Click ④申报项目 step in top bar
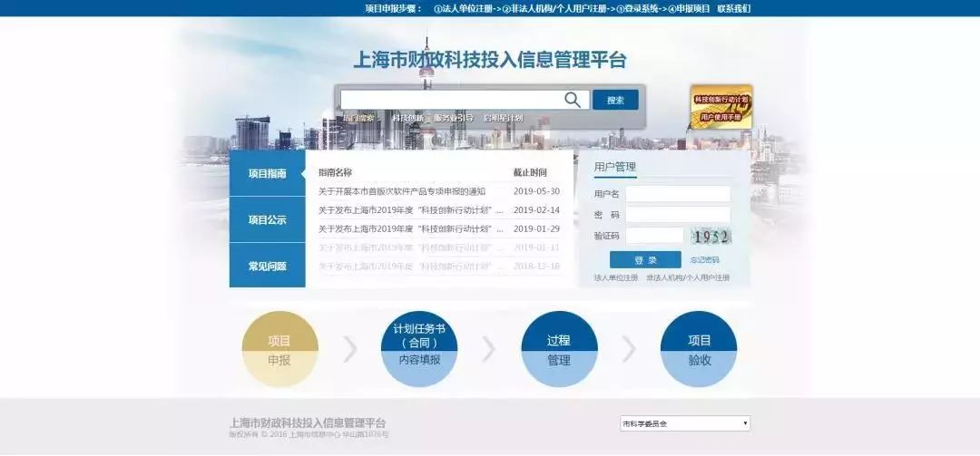The height and width of the screenshot is (456, 980). click(x=689, y=8)
